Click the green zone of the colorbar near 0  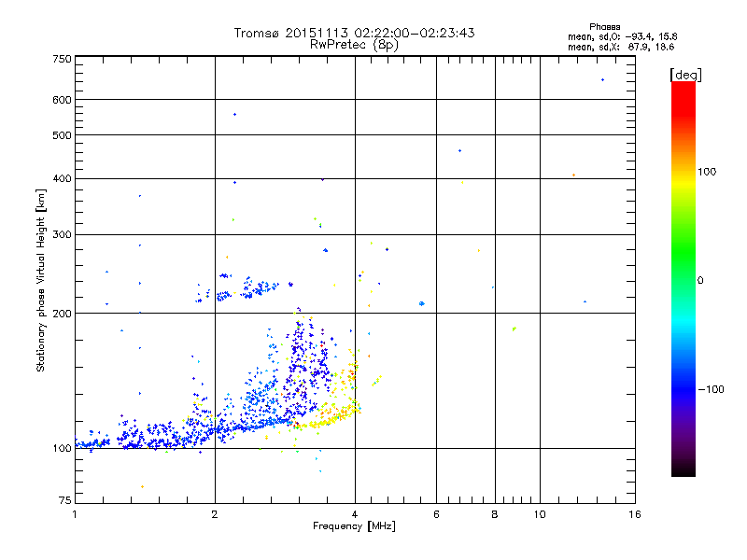coord(684,267)
